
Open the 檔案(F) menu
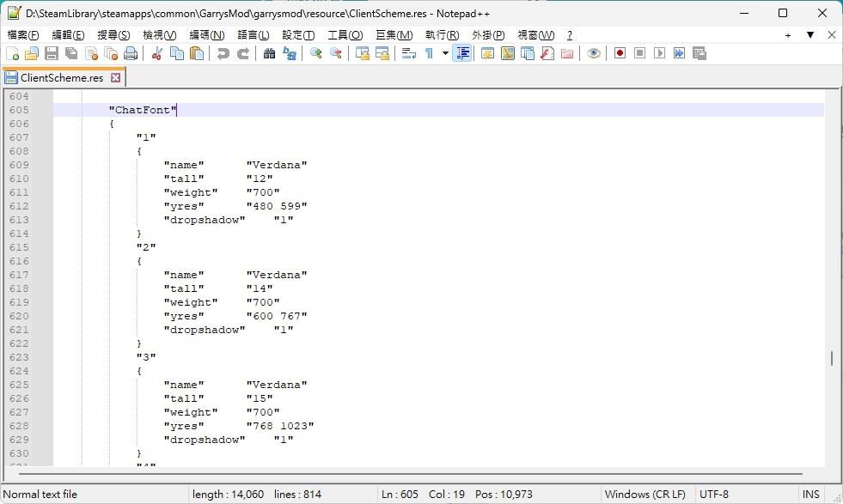(x=23, y=35)
